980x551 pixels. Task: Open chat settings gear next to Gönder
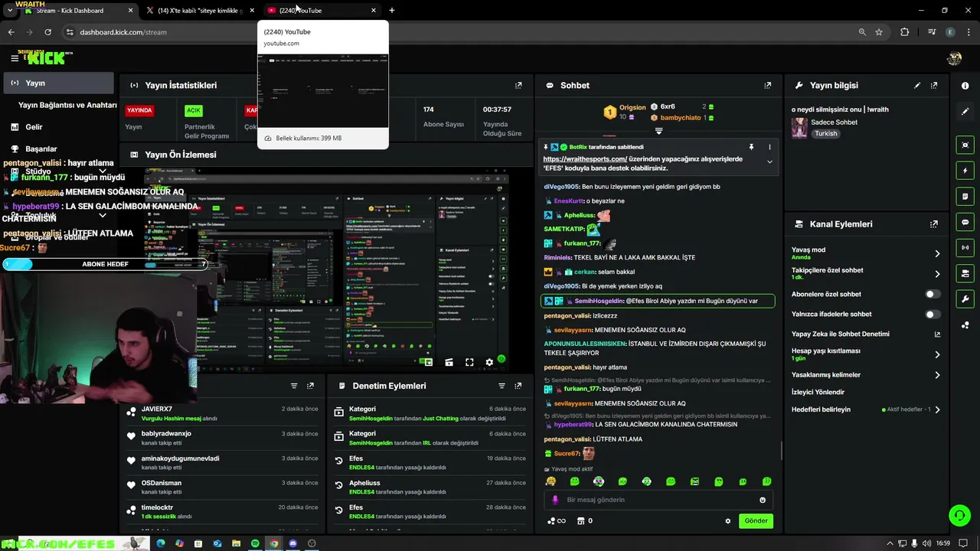tap(727, 521)
